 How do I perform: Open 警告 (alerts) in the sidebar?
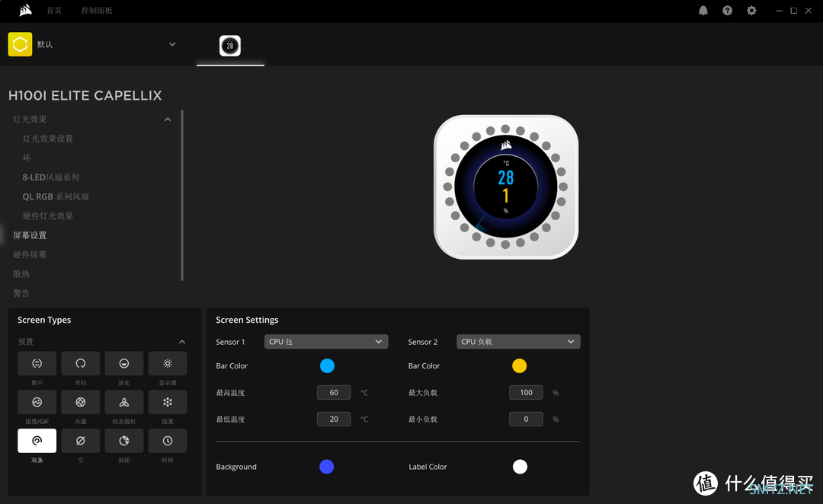click(x=21, y=293)
